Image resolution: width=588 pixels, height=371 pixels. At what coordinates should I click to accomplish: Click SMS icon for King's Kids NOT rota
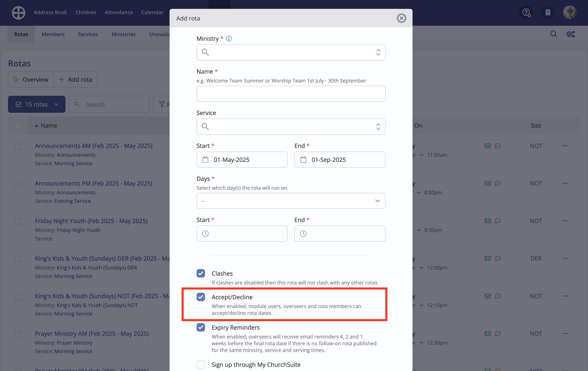point(498,296)
